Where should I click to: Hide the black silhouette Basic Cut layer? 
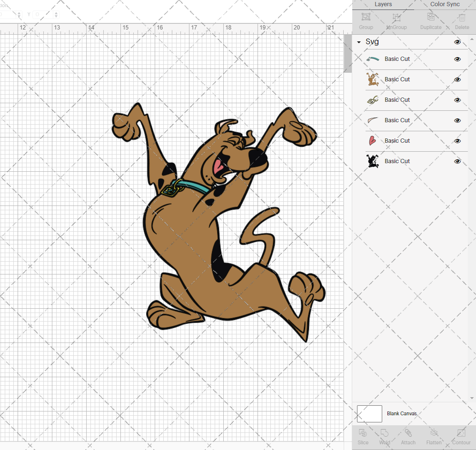457,161
